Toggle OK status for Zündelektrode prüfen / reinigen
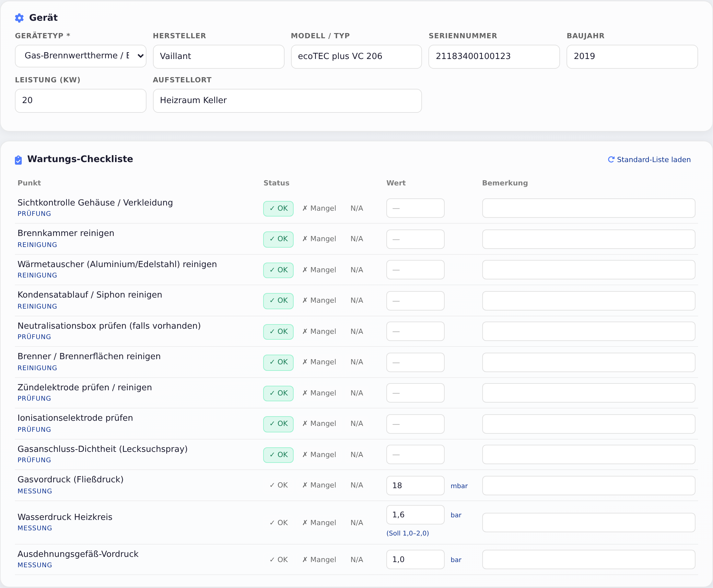The image size is (713, 588). click(x=278, y=393)
